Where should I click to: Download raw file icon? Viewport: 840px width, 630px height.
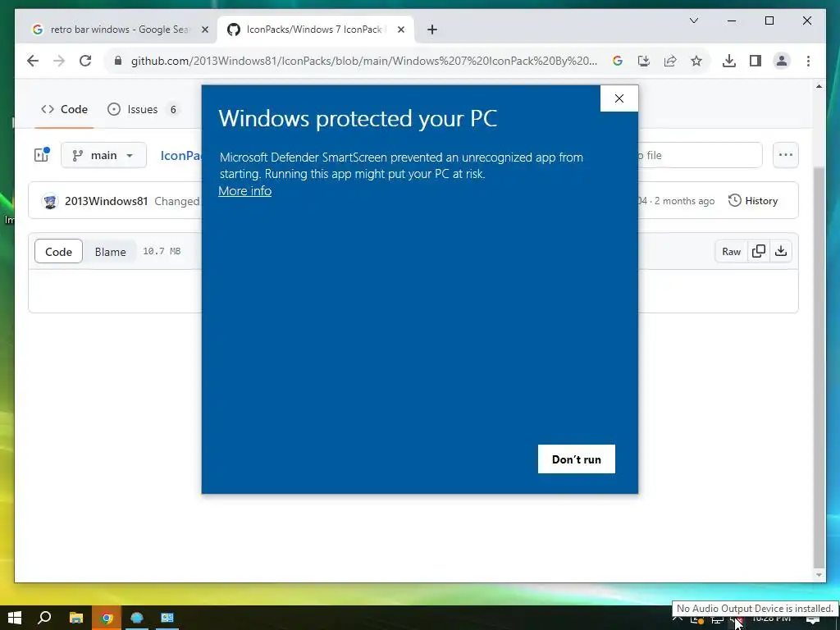[781, 251]
